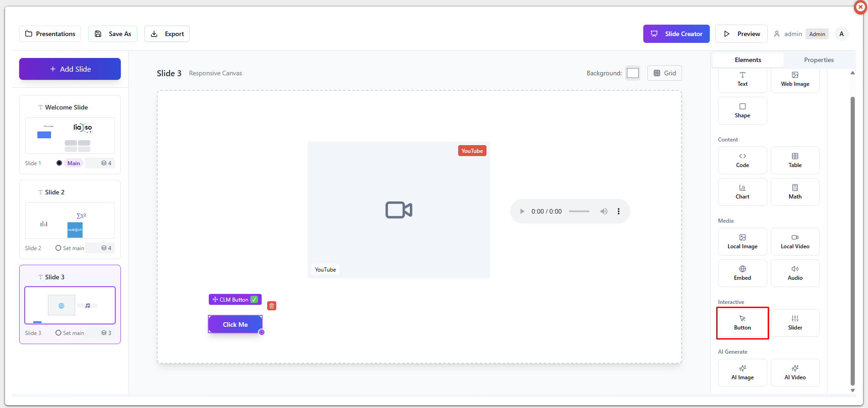Insert a Table element
Image resolution: width=868 pixels, height=408 pixels.
click(795, 160)
